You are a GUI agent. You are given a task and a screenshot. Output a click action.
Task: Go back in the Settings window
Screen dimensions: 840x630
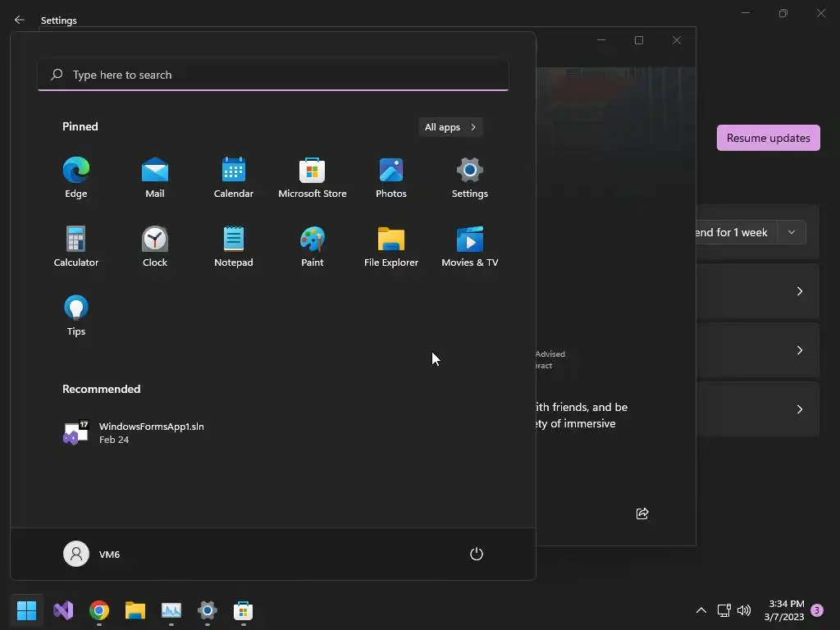coord(20,20)
